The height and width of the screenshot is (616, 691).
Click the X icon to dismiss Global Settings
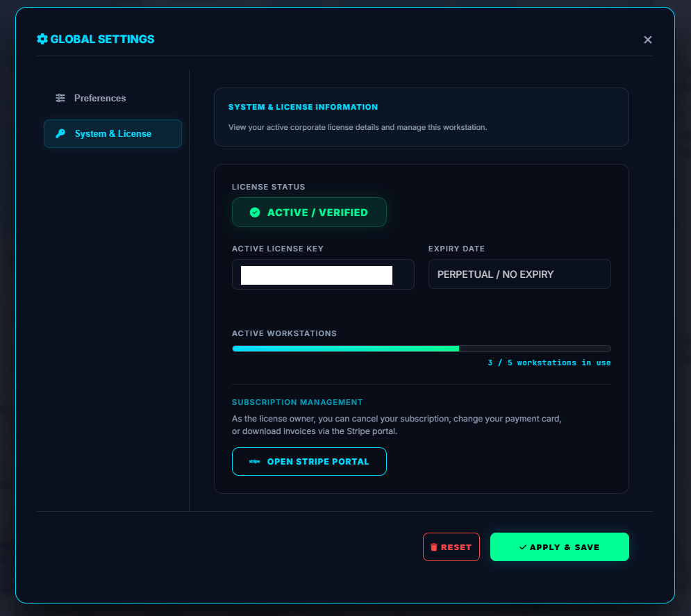(x=648, y=40)
